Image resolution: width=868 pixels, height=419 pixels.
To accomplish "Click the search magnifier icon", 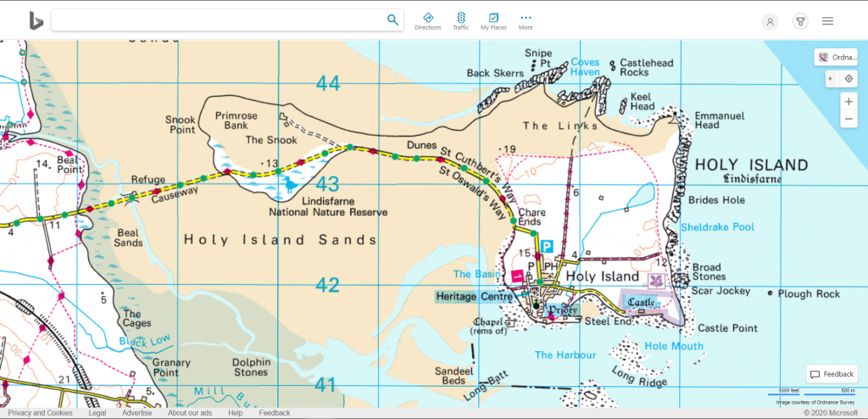I will (x=392, y=20).
